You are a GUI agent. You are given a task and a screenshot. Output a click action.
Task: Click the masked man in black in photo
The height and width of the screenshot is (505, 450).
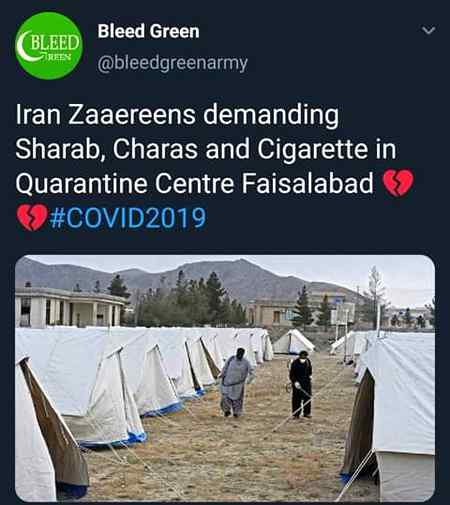301,384
